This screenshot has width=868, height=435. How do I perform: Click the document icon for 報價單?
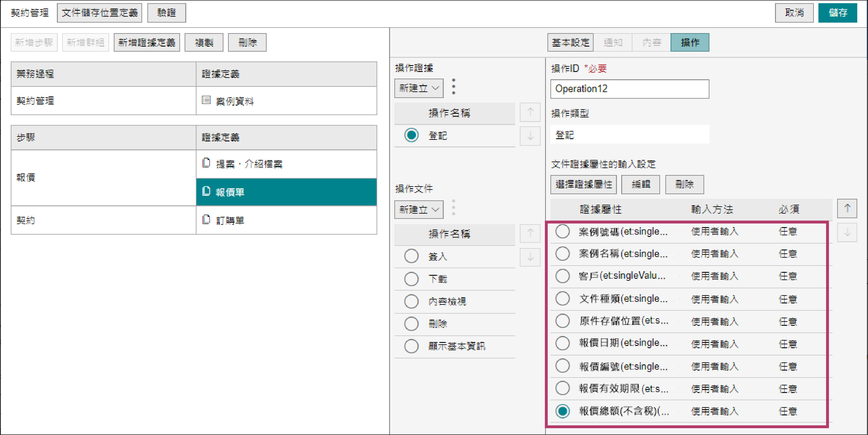pos(206,191)
